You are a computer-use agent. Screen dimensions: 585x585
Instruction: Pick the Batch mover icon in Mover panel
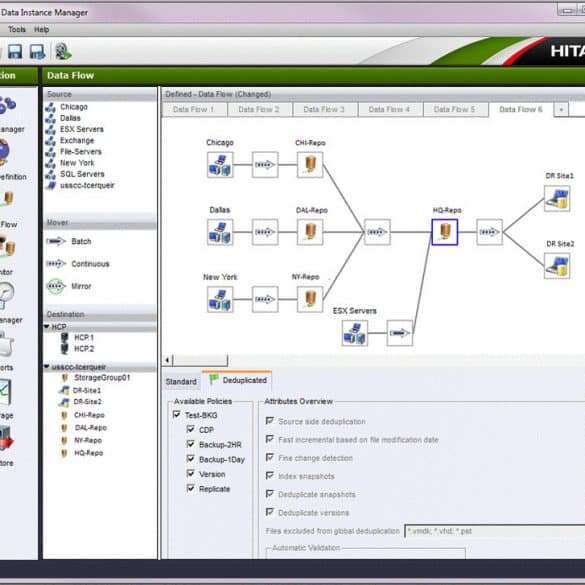56,241
